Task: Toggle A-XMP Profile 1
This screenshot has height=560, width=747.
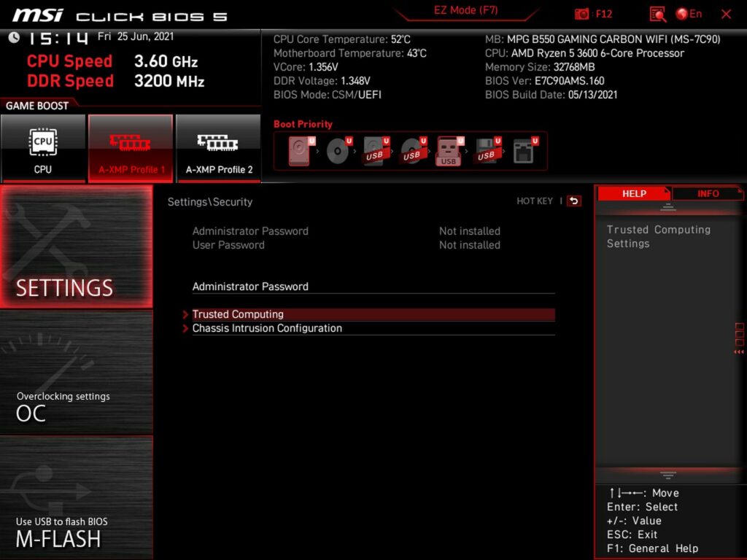Action: 131,149
